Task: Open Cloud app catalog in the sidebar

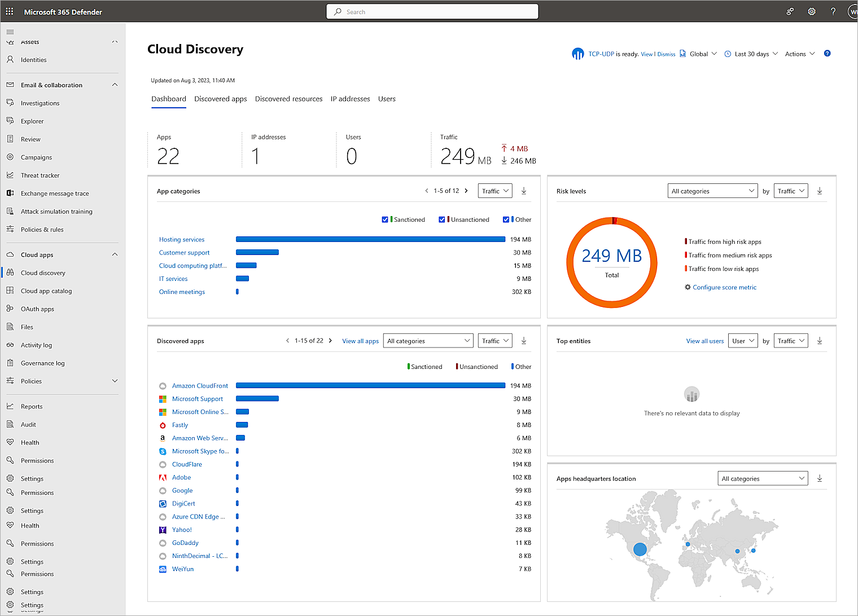Action: (47, 291)
